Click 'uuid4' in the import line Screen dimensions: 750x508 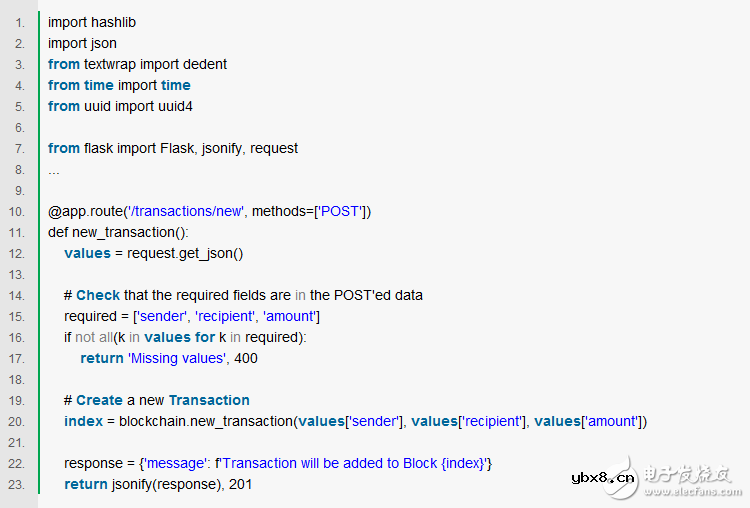[x=171, y=106]
